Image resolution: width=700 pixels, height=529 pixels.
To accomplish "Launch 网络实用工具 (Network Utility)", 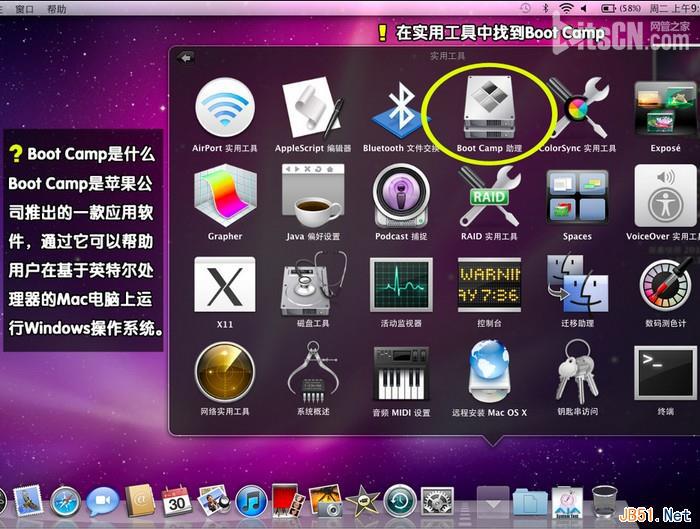I will [225, 372].
